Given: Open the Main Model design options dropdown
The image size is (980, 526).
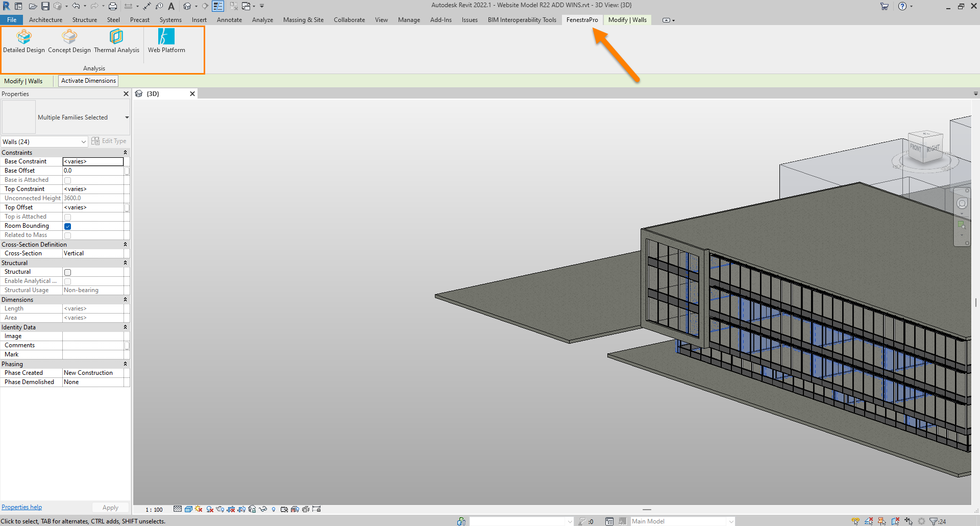Looking at the screenshot, I should [731, 521].
